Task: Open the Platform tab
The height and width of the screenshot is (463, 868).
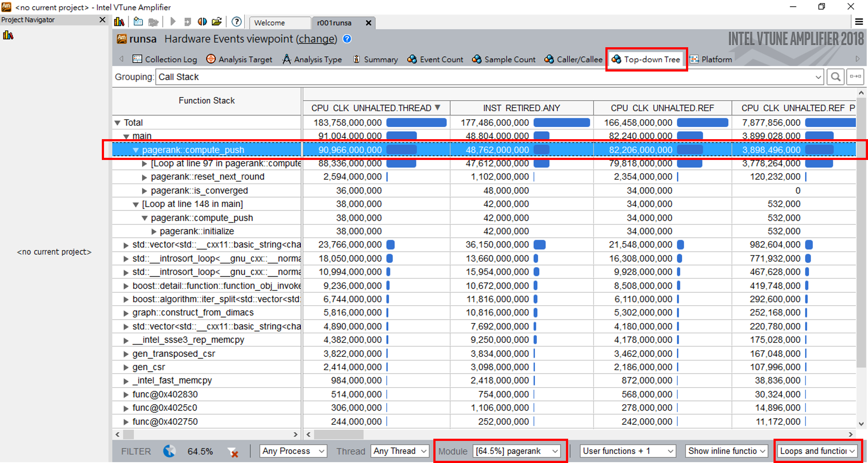Action: [711, 59]
